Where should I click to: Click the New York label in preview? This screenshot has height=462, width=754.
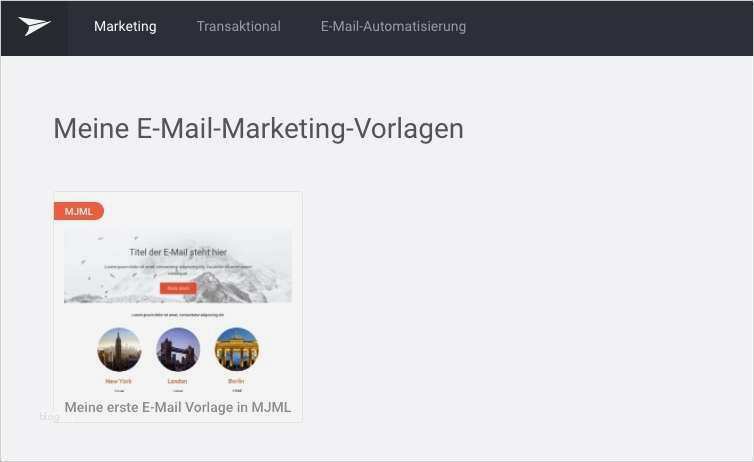click(x=119, y=381)
